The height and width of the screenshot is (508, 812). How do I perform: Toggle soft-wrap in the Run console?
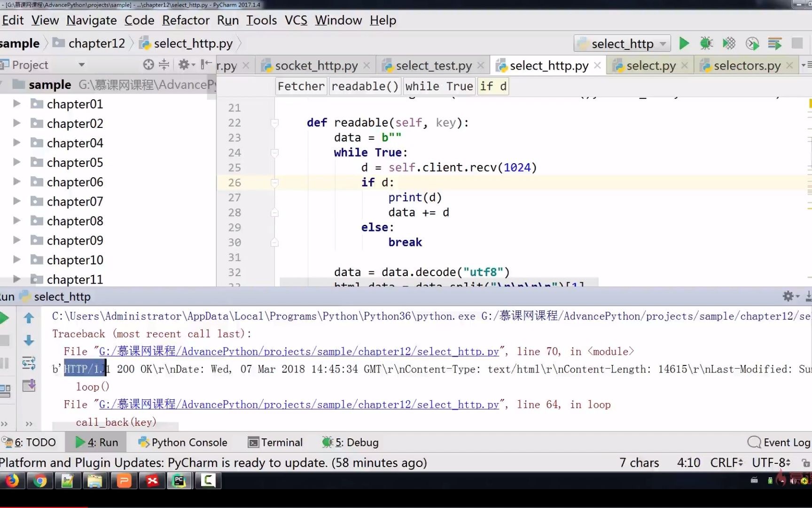tap(29, 362)
